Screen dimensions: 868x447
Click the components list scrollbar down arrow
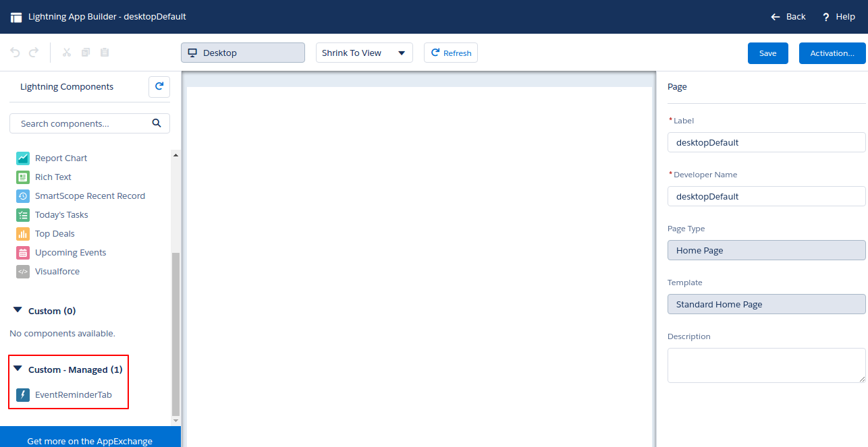click(x=176, y=421)
